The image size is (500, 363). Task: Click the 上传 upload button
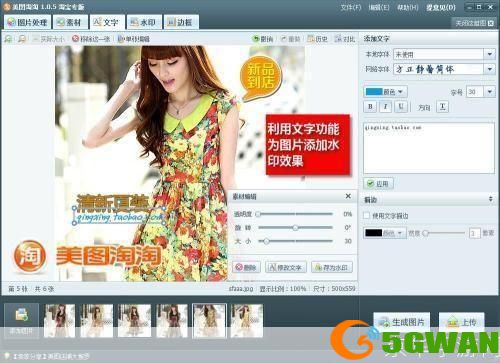tap(462, 322)
